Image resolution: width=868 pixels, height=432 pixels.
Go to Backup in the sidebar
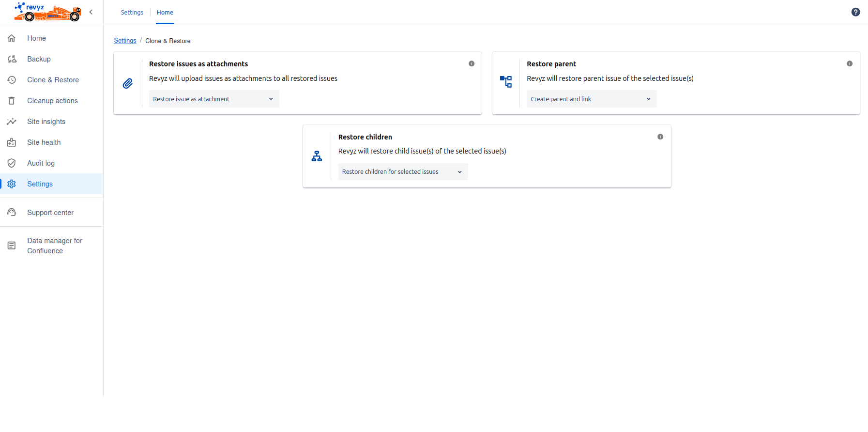tap(39, 59)
